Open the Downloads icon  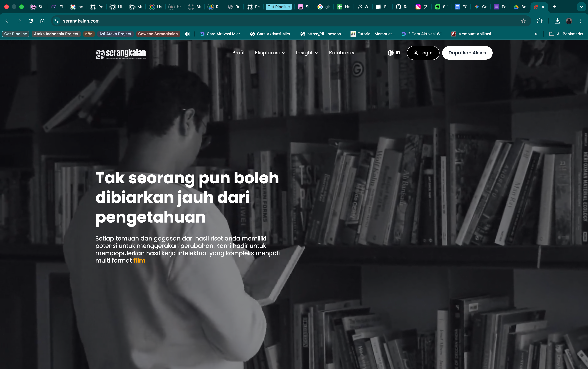[557, 21]
